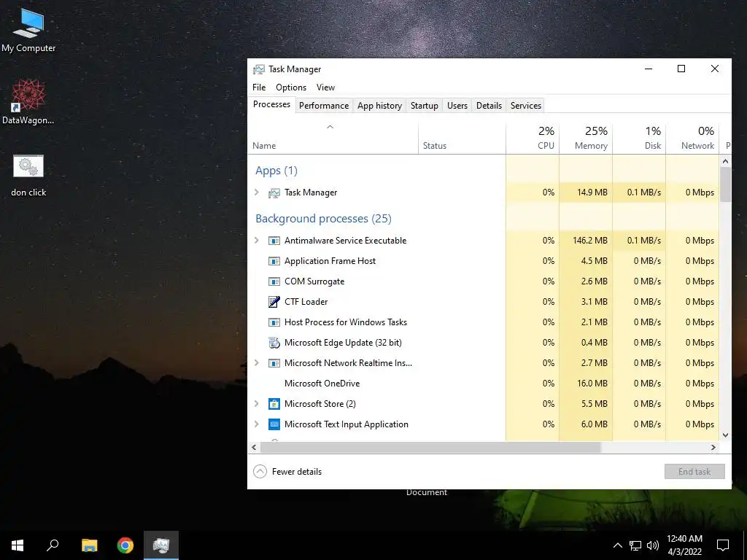Click the Microsoft Network Realtime Inspection icon
The image size is (747, 560).
pos(274,363)
